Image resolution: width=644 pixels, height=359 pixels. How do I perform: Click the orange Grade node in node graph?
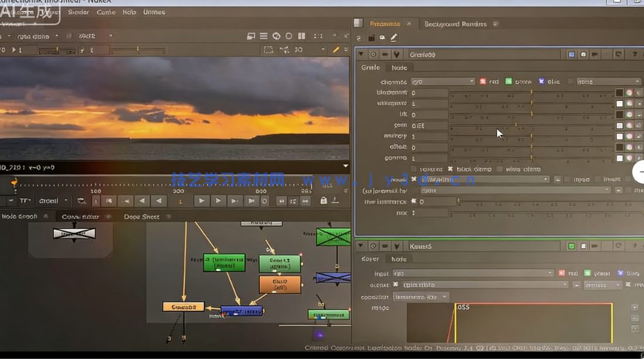coord(183,307)
